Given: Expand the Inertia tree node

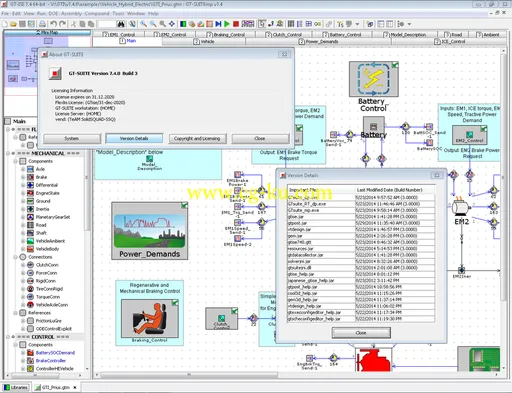Looking at the screenshot, I should (23, 209).
